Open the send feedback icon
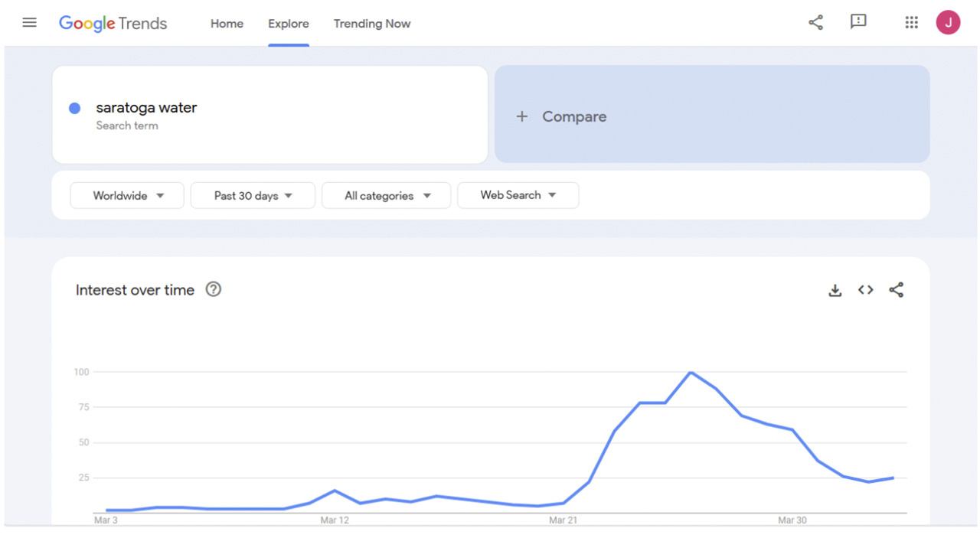The width and height of the screenshot is (980, 551). [x=858, y=22]
